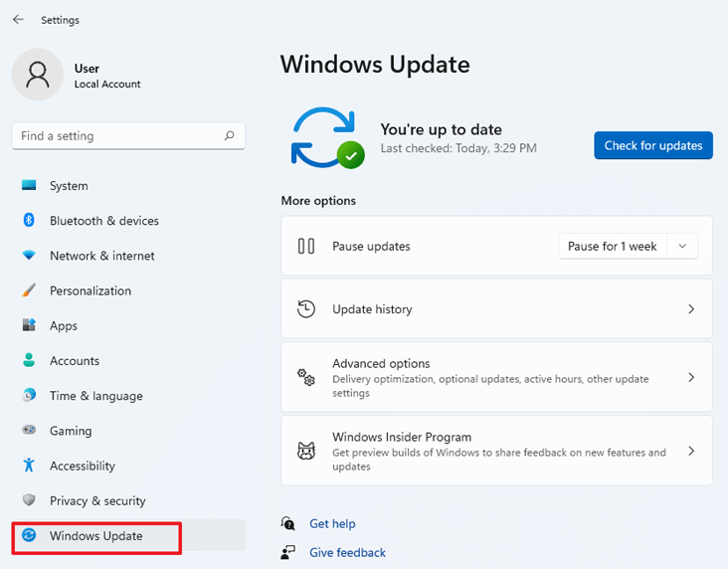Click the Privacy & security shield icon
The height and width of the screenshot is (569, 728).
coord(29,500)
